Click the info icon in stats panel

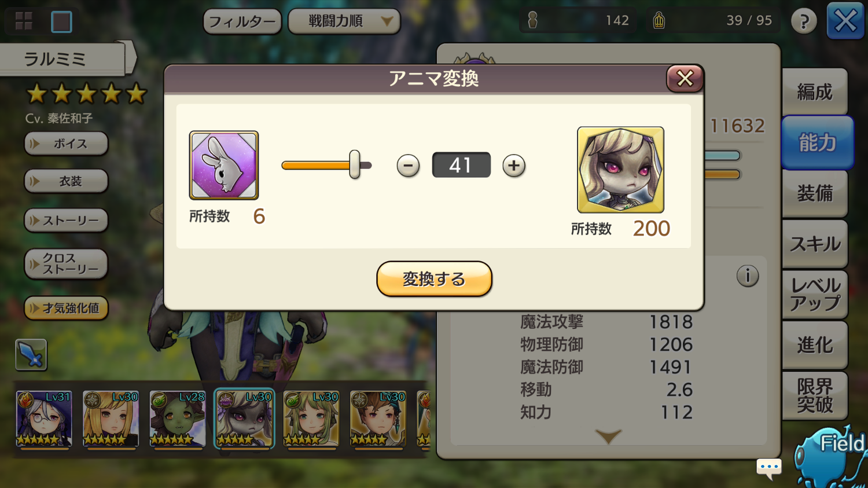[x=748, y=276]
